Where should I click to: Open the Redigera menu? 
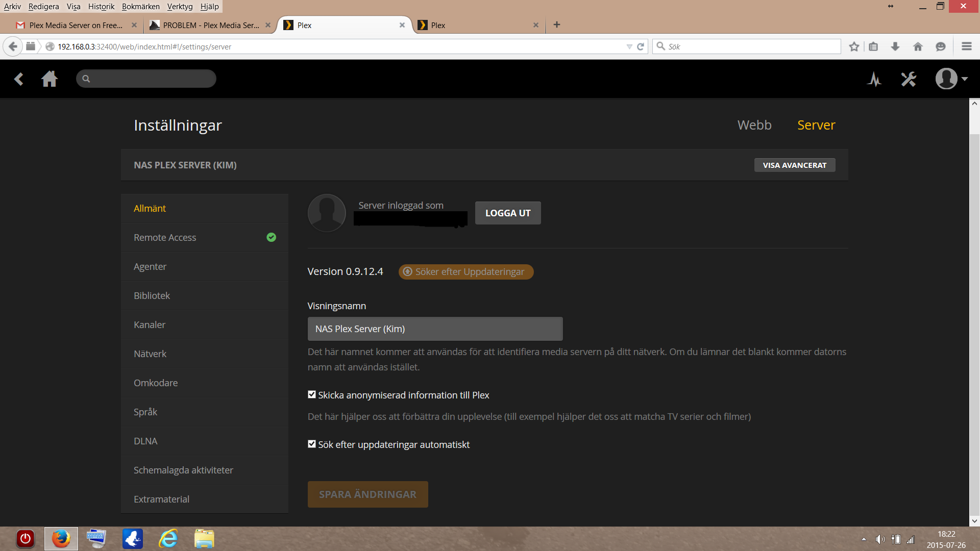pos(43,6)
